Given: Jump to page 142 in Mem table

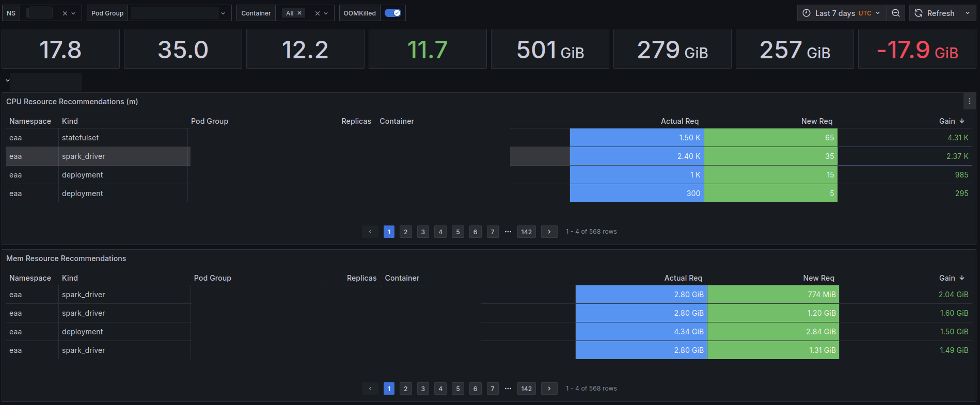Looking at the screenshot, I should (526, 388).
